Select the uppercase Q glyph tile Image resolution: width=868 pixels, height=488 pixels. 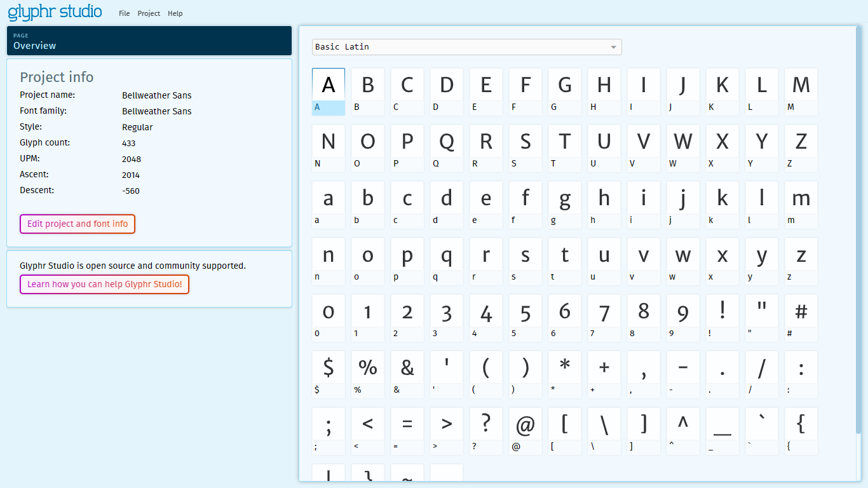click(x=447, y=148)
